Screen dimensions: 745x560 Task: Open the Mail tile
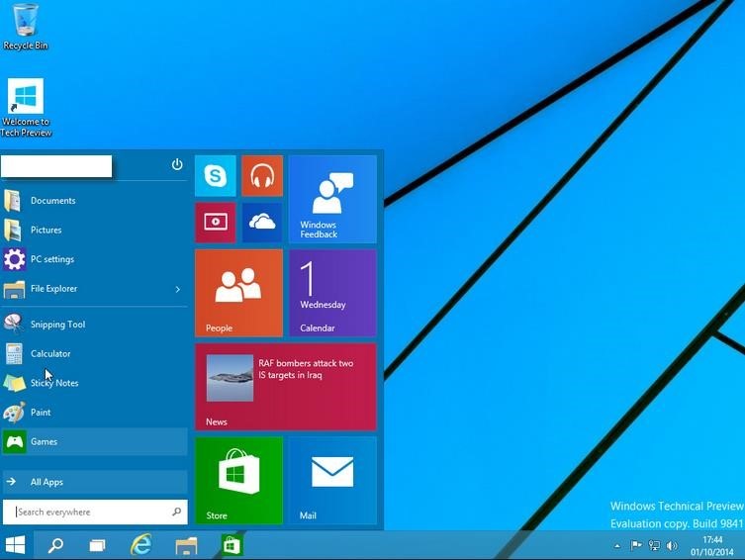tap(332, 481)
